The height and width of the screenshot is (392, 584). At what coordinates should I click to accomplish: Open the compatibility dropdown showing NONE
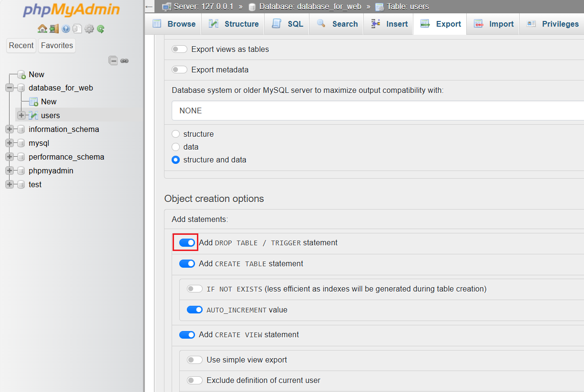(x=377, y=111)
